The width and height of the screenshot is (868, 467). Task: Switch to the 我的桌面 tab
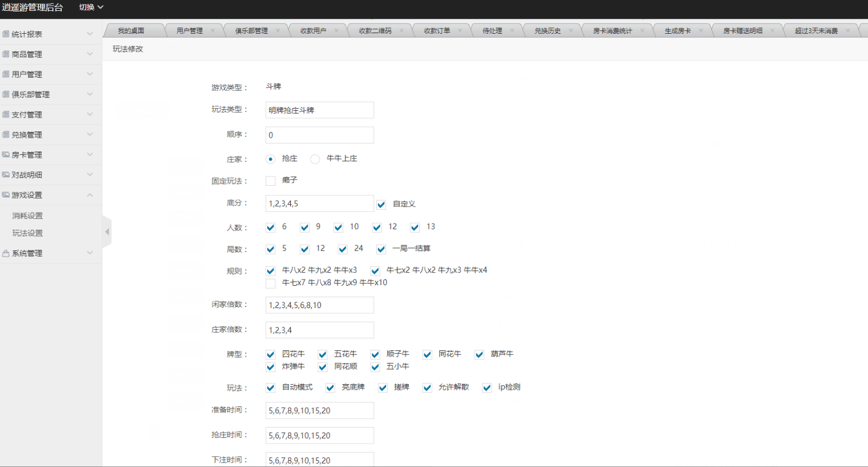(x=131, y=31)
